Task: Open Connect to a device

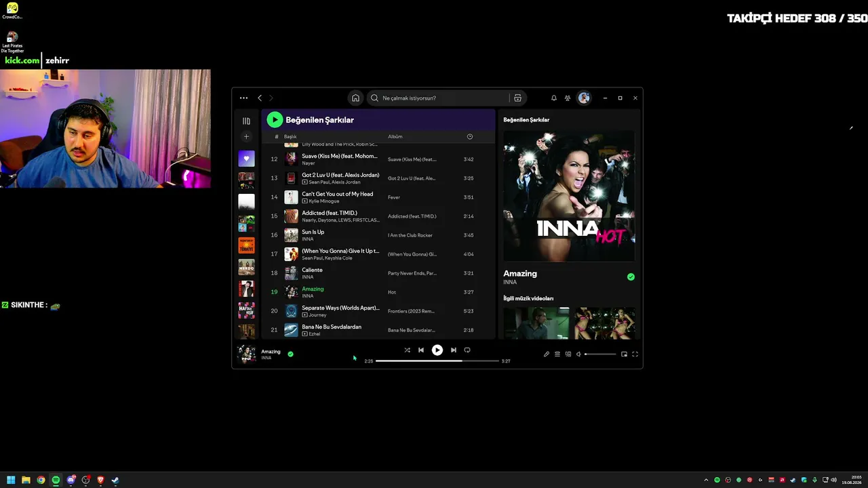Action: (568, 354)
